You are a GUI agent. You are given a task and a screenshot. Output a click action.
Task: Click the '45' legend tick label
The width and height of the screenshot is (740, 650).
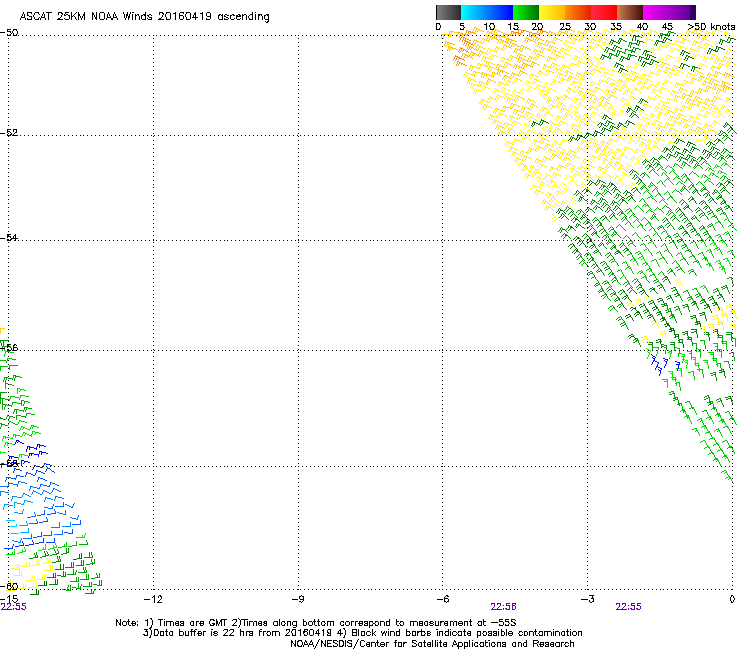click(667, 27)
